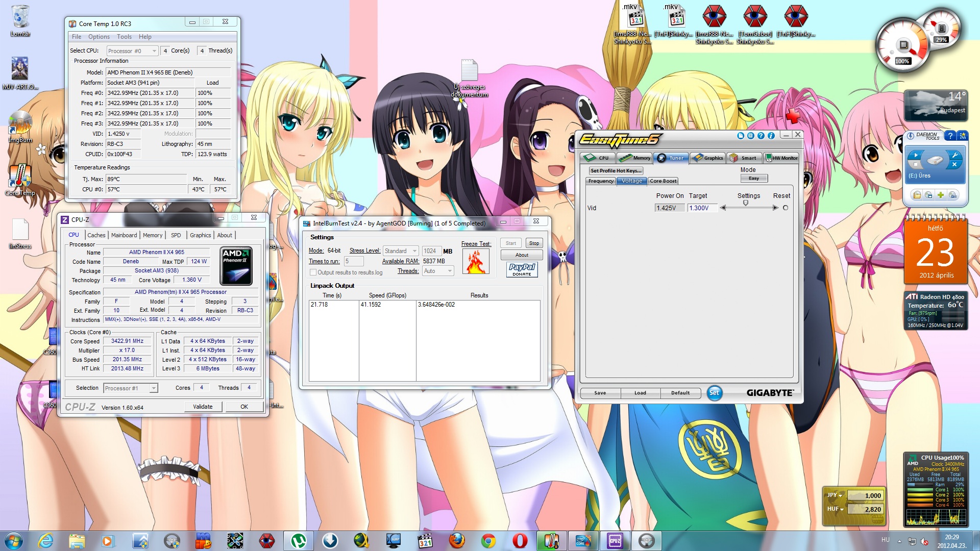Open the Lomtár recycle bin icon
Image resolution: width=980 pixels, height=551 pixels.
coord(20,20)
